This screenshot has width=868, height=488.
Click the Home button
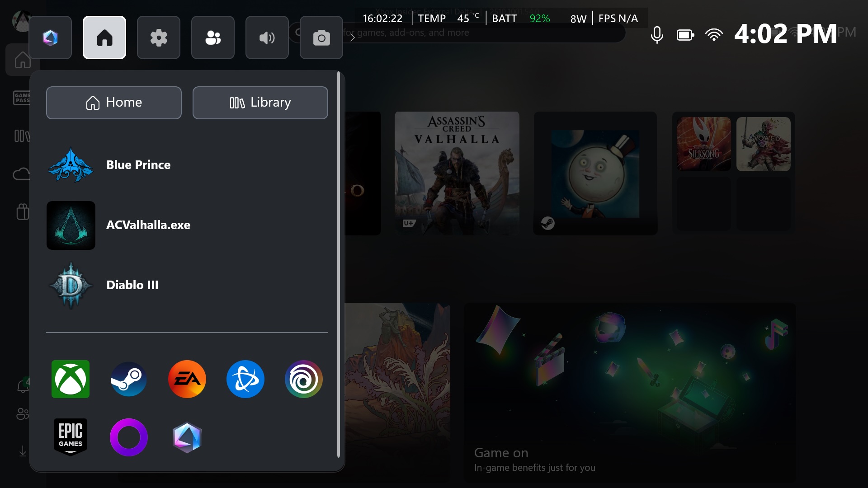click(114, 103)
